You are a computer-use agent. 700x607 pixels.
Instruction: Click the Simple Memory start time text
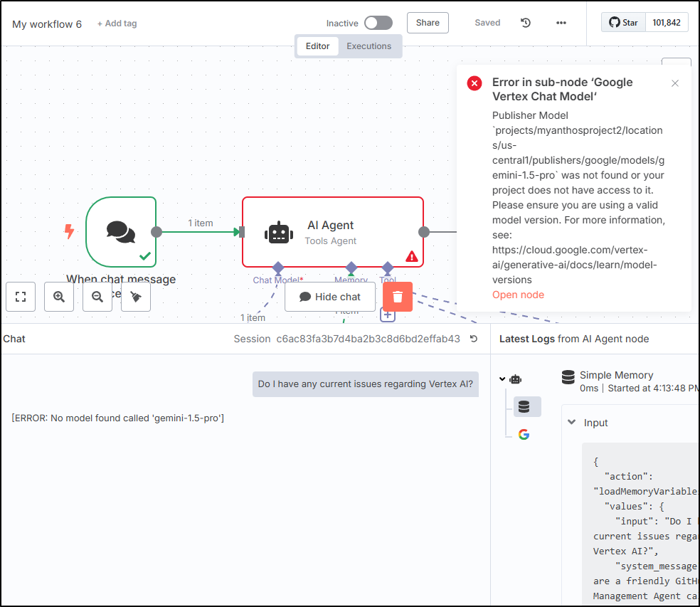point(652,388)
